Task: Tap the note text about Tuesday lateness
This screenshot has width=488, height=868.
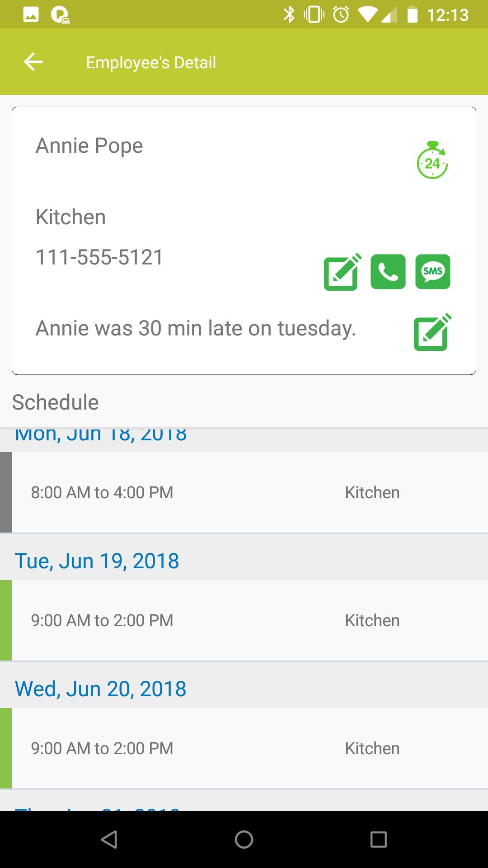Action: 196,328
